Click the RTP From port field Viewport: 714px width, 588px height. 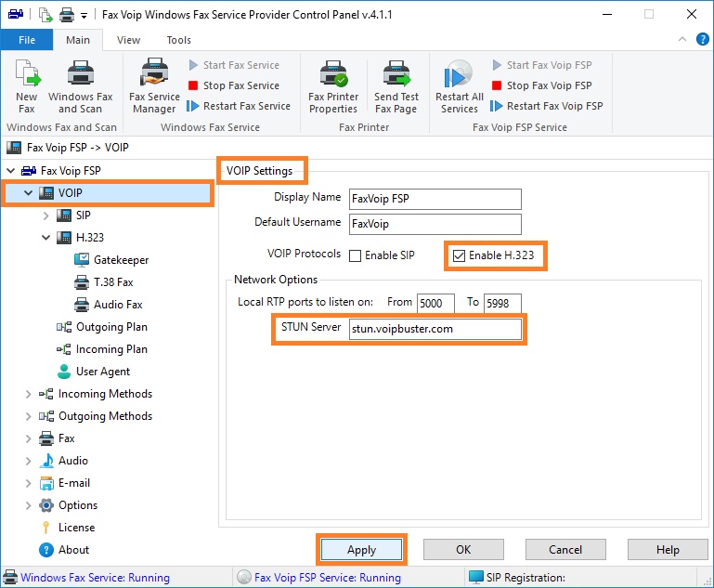pyautogui.click(x=435, y=304)
